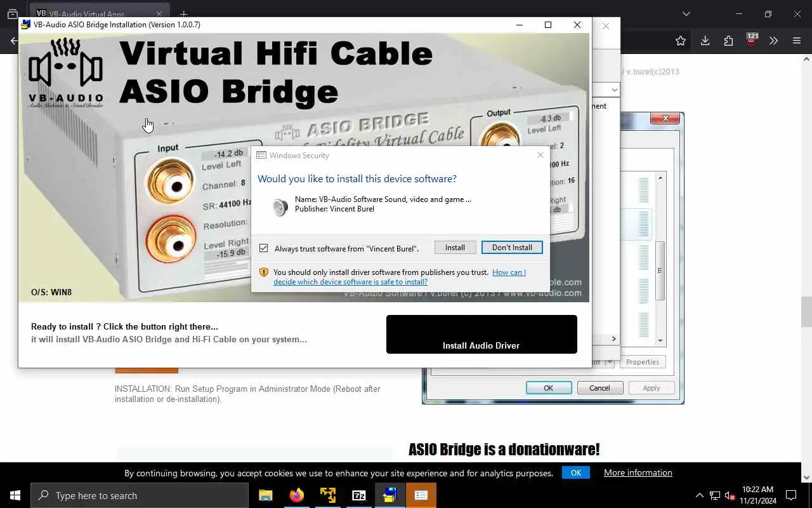Viewport: 812px width, 508px height.
Task: Click the page's vertical scrollbar thumb
Action: [x=806, y=312]
